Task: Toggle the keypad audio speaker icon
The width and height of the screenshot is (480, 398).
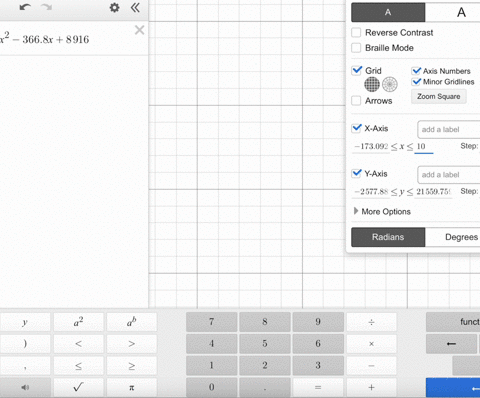Action: 25,387
